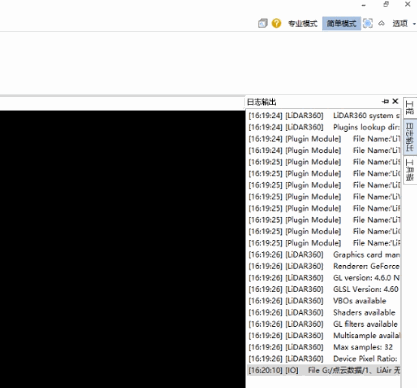Open the 选项 options menu
This screenshot has height=388, width=417.
400,23
